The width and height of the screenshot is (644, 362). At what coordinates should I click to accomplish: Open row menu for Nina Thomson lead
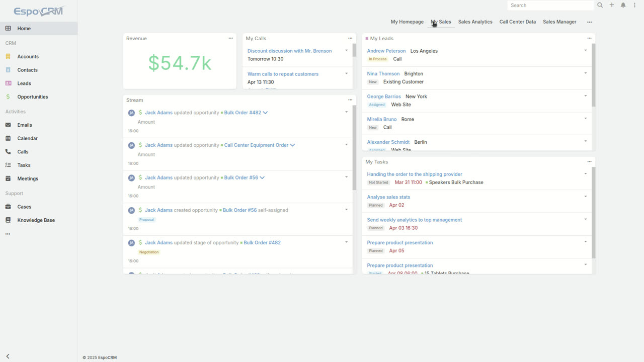(x=585, y=73)
